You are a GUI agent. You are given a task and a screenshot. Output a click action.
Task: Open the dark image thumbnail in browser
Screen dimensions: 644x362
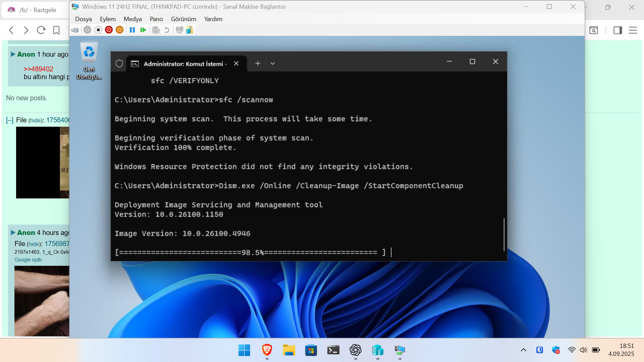(x=43, y=163)
